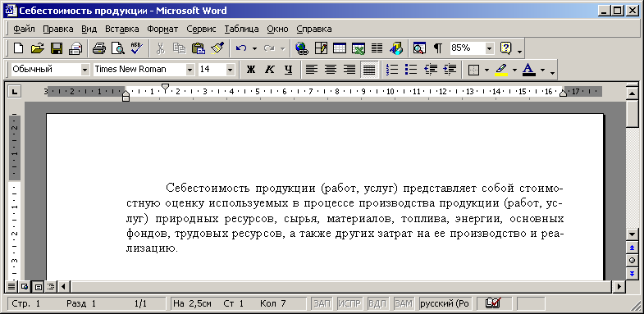Expand the style dropdown (Обычный)
644x314 pixels.
(85, 70)
